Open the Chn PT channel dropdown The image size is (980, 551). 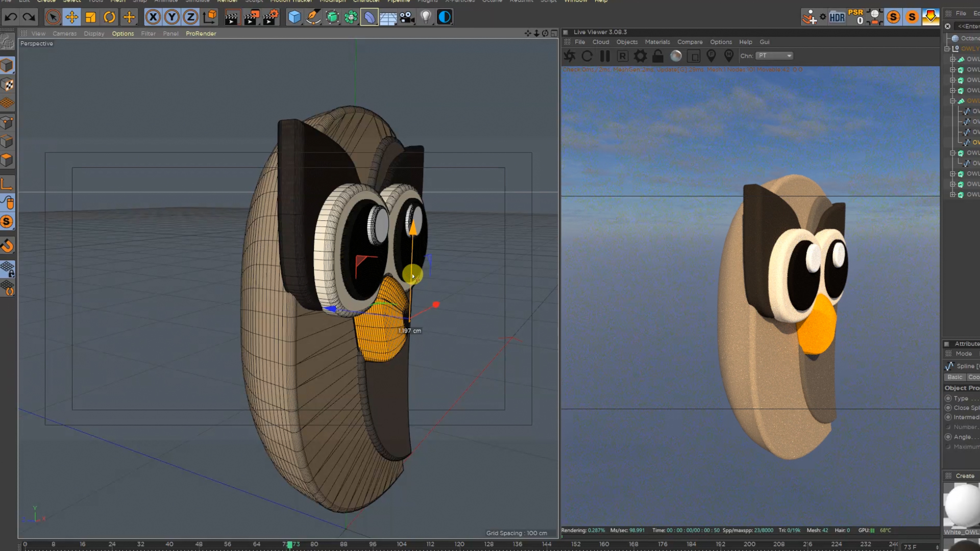(774, 56)
